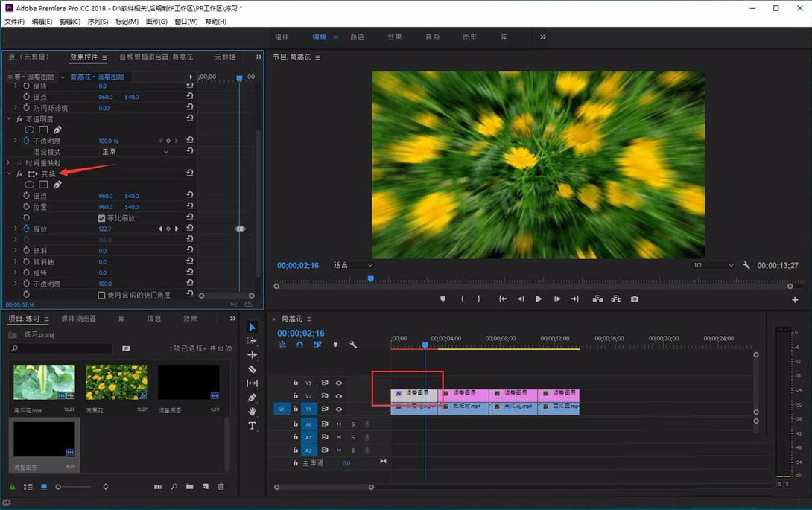The height and width of the screenshot is (510, 812).
Task: Select the Razor tool in the toolbar
Action: (252, 369)
